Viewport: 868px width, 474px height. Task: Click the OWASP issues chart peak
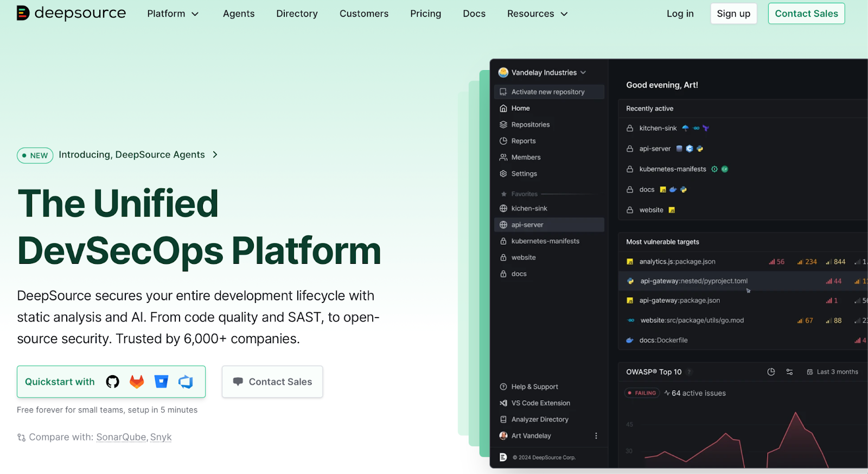[x=795, y=414]
